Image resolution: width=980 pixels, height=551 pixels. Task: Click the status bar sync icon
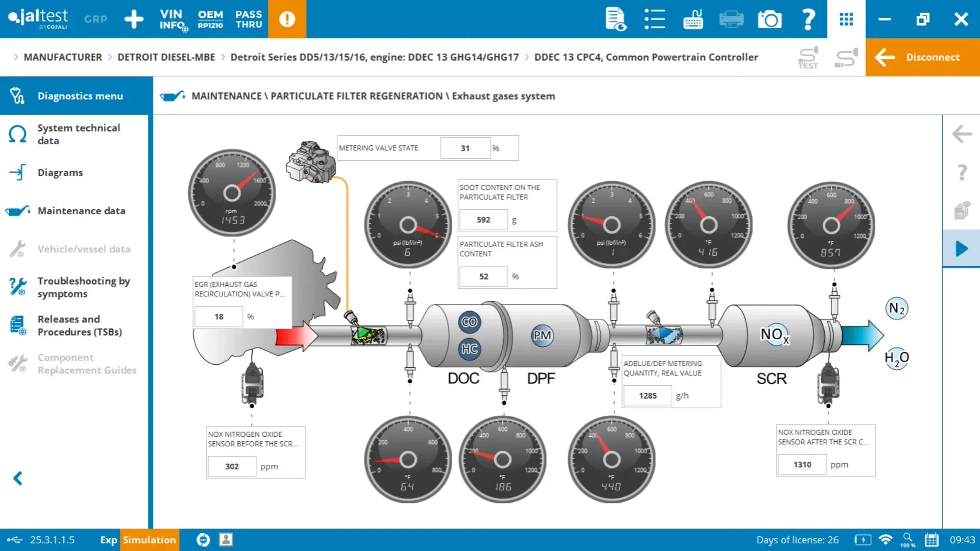(203, 540)
